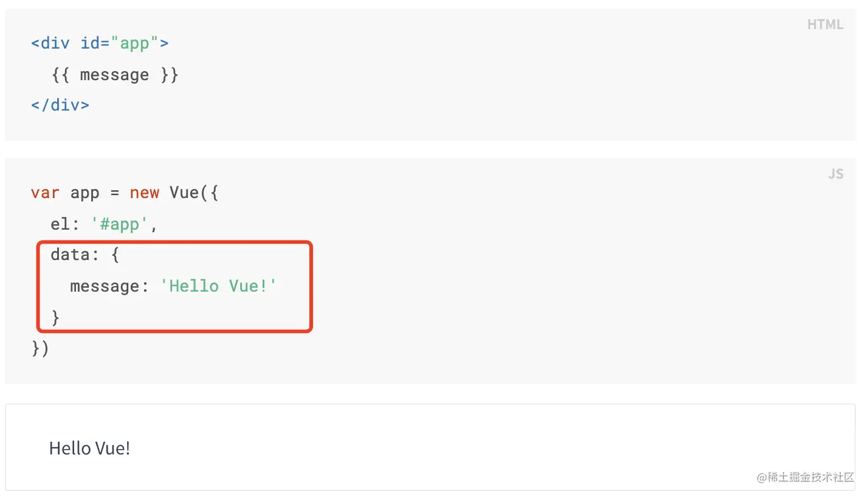This screenshot has height=497, width=868.
Task: Click the el property key
Action: click(60, 224)
